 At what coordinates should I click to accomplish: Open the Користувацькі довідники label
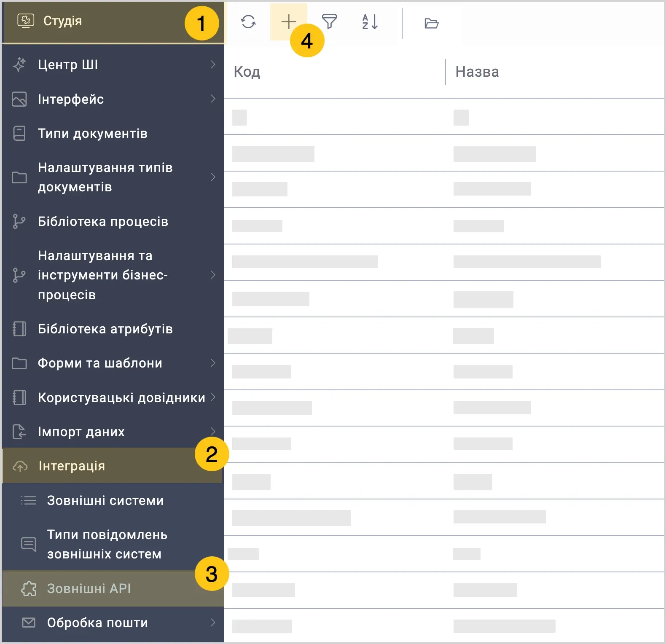point(121,397)
